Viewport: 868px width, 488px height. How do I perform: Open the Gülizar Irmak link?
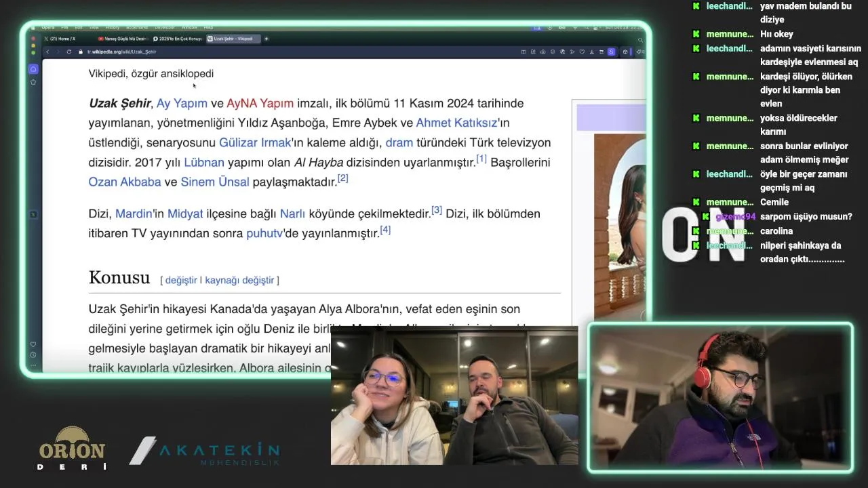click(255, 143)
